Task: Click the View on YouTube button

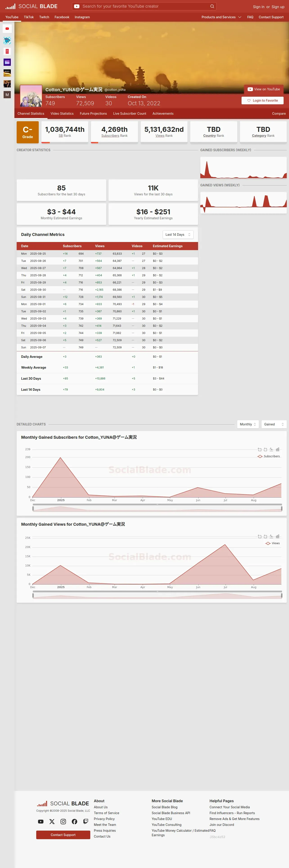Action: click(264, 89)
